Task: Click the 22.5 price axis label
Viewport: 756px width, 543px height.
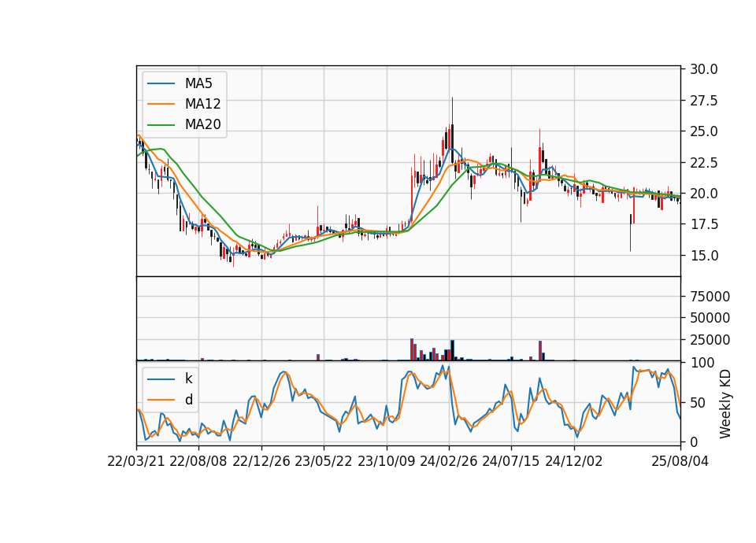Action: pyautogui.click(x=704, y=163)
